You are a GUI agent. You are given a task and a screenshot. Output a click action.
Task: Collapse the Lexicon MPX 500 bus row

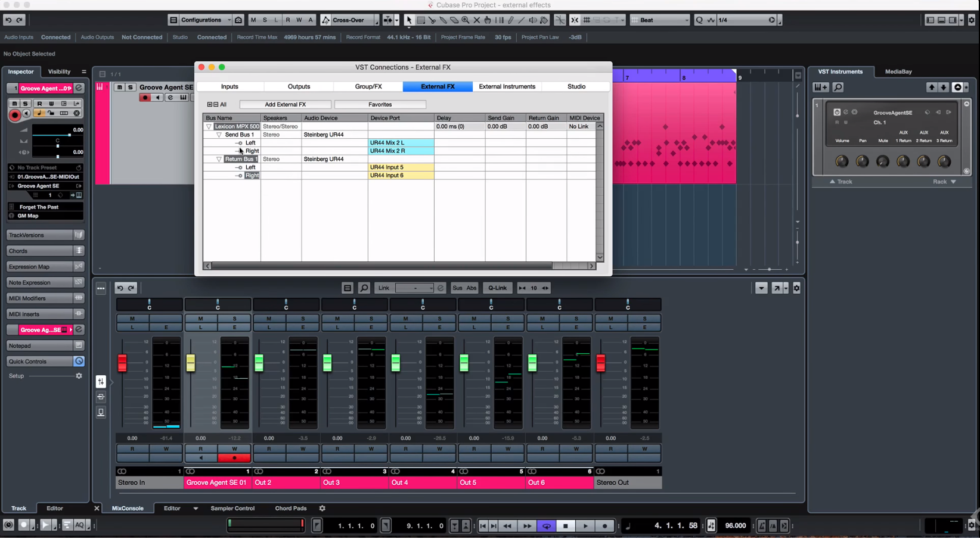209,127
